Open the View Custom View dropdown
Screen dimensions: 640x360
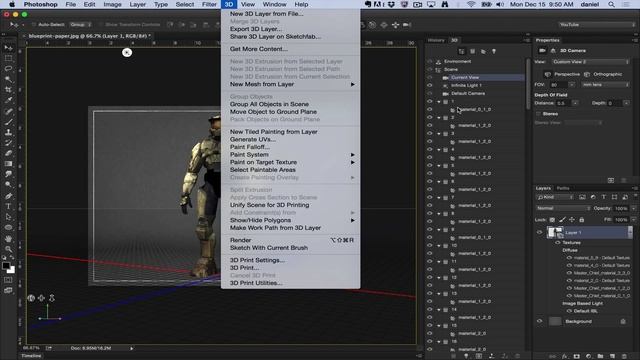(591, 62)
